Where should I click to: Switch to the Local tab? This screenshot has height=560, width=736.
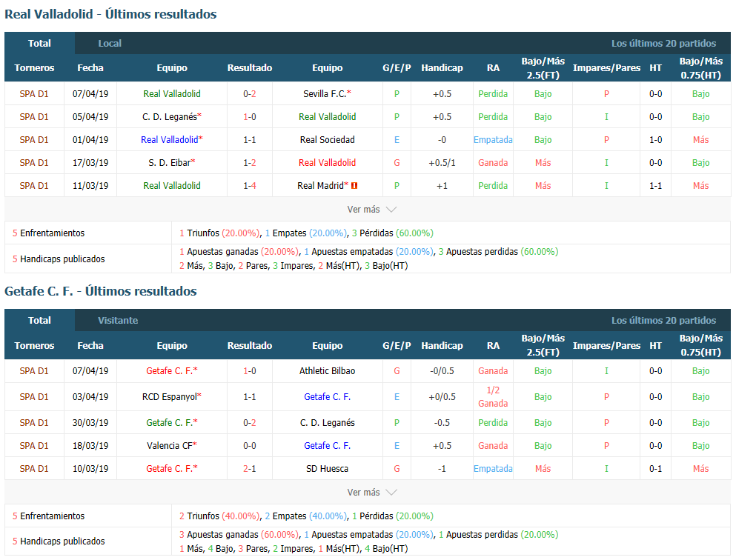(110, 43)
